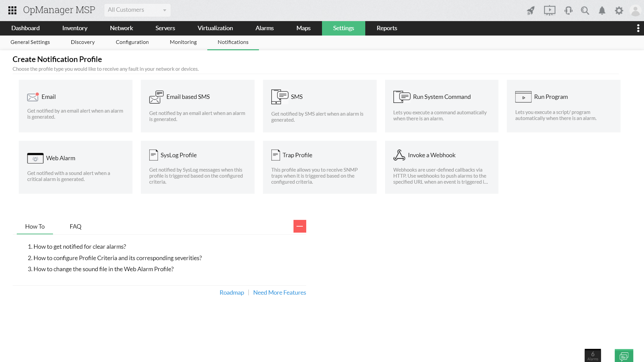644x362 pixels.
Task: Select the Monitoring settings tab
Action: [x=183, y=42]
